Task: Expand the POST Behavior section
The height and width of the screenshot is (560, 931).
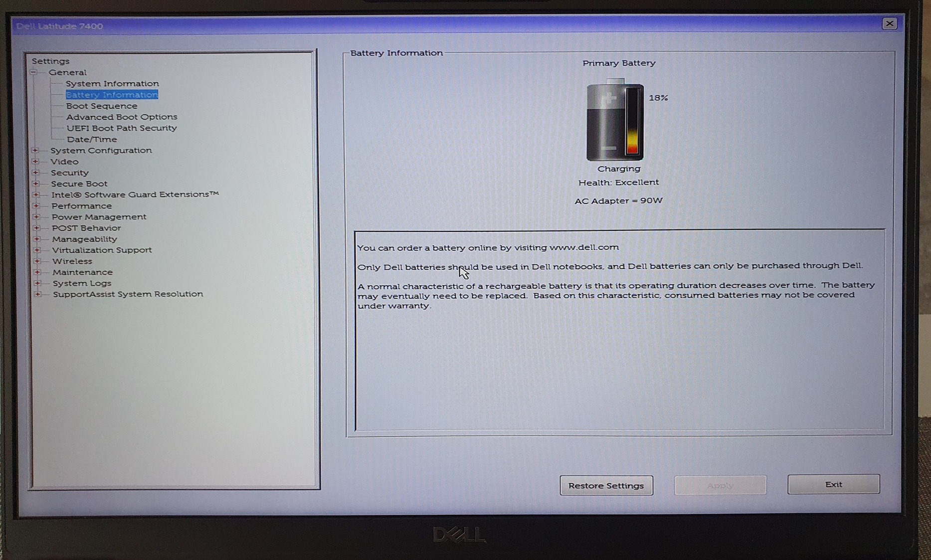Action: pyautogui.click(x=37, y=228)
